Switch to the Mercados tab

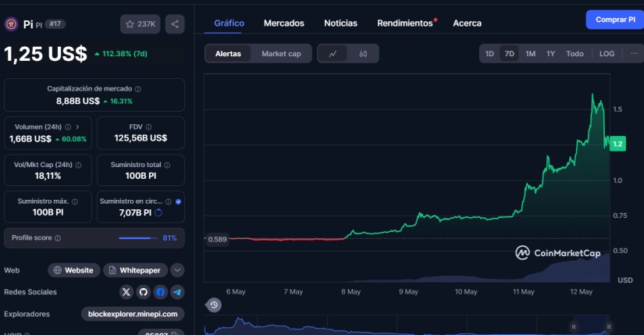coord(284,23)
